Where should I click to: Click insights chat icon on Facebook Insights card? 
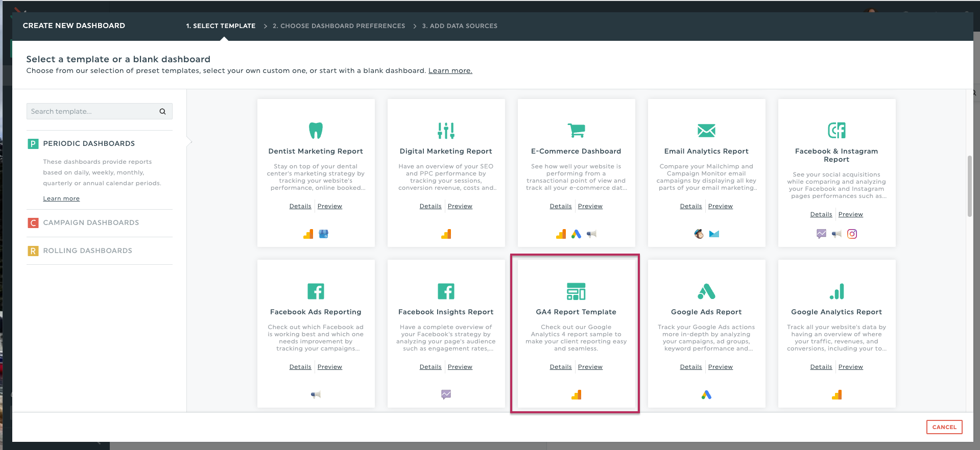[446, 394]
